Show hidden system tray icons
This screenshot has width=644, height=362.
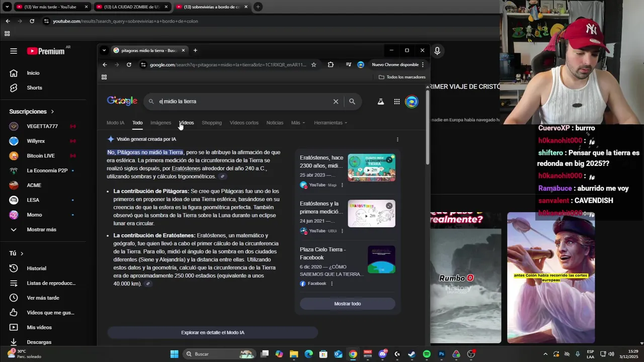click(545, 354)
